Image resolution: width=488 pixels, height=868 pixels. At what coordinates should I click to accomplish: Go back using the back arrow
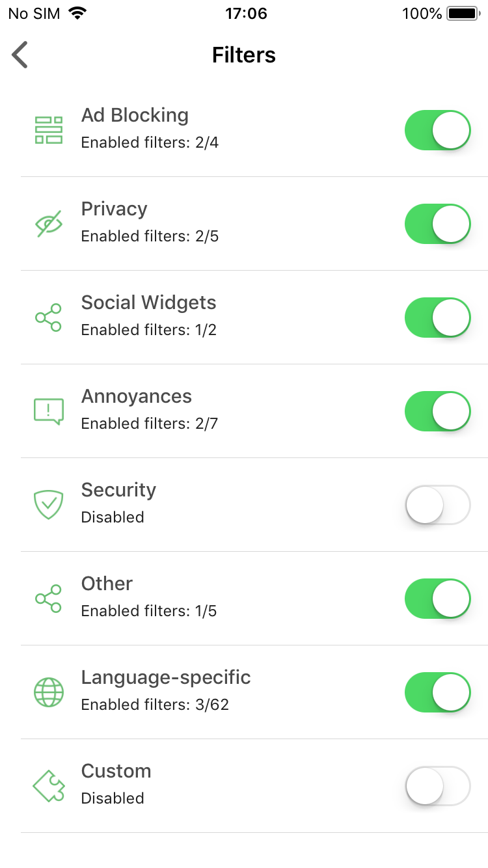tap(20, 55)
